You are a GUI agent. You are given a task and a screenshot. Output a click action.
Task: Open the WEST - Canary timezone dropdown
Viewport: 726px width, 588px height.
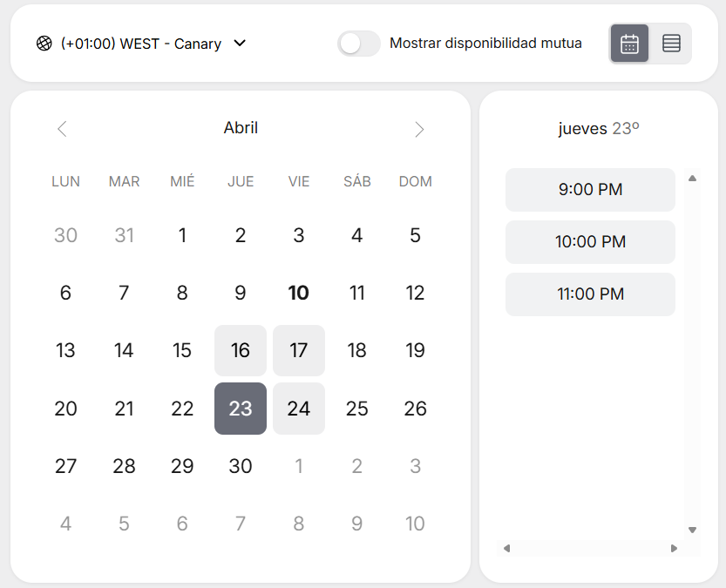[141, 44]
